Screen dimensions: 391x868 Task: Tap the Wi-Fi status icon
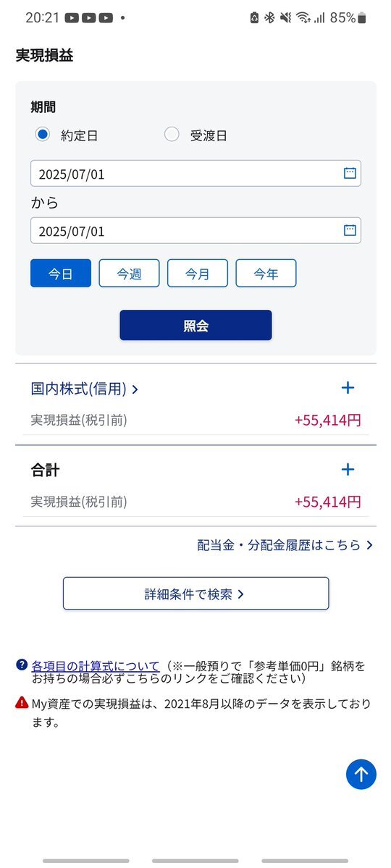click(303, 17)
